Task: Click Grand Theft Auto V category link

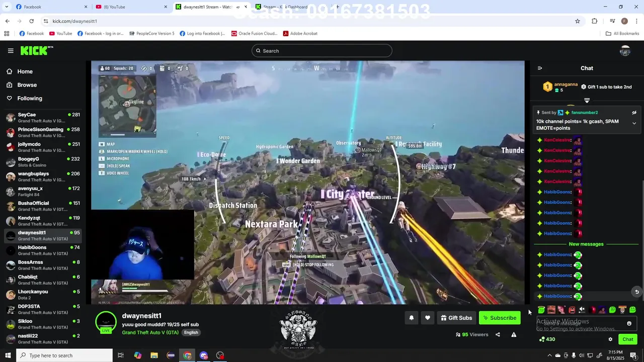Action: coord(150,333)
